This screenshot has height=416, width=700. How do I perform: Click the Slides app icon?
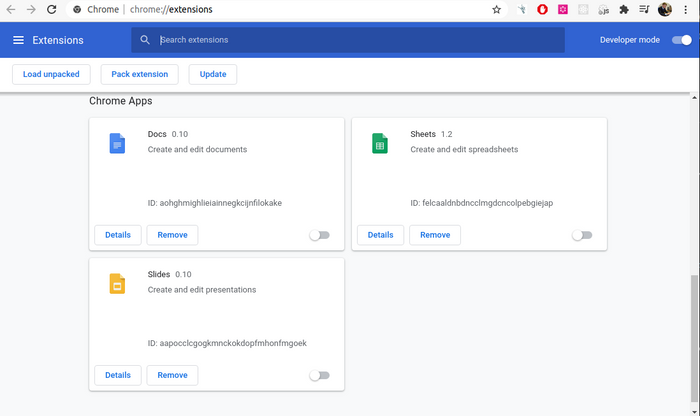coord(117,283)
